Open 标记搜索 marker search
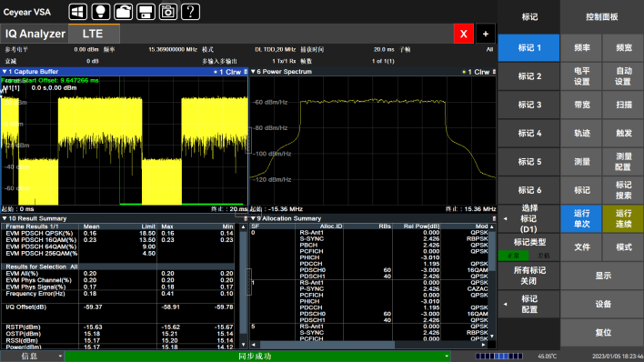The width and height of the screenshot is (644, 362). pos(623,190)
